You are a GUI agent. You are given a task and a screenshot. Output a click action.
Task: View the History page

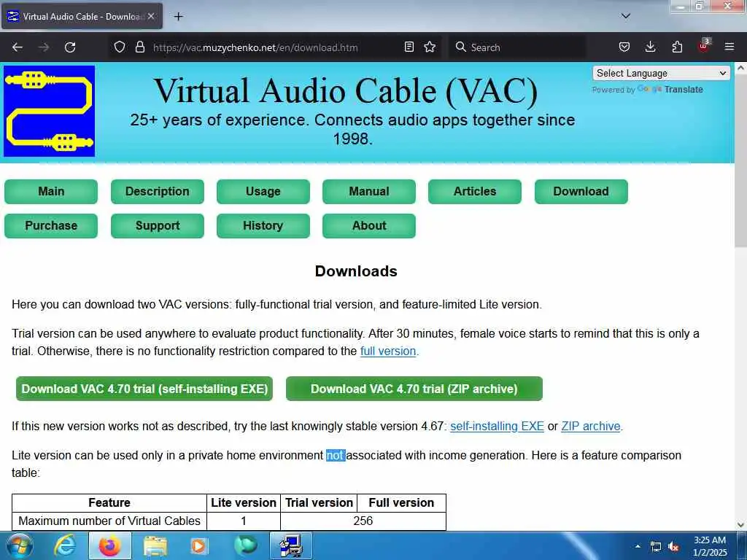(263, 226)
